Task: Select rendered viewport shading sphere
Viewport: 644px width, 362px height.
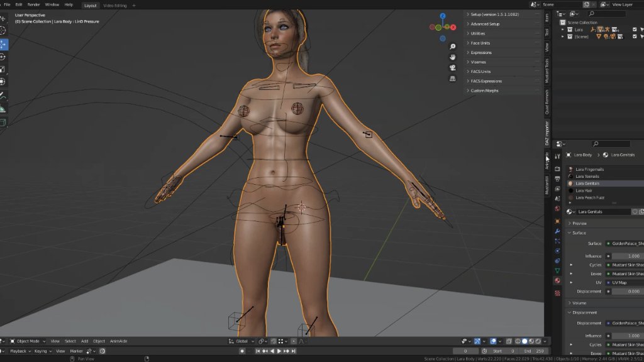Action: 538,341
